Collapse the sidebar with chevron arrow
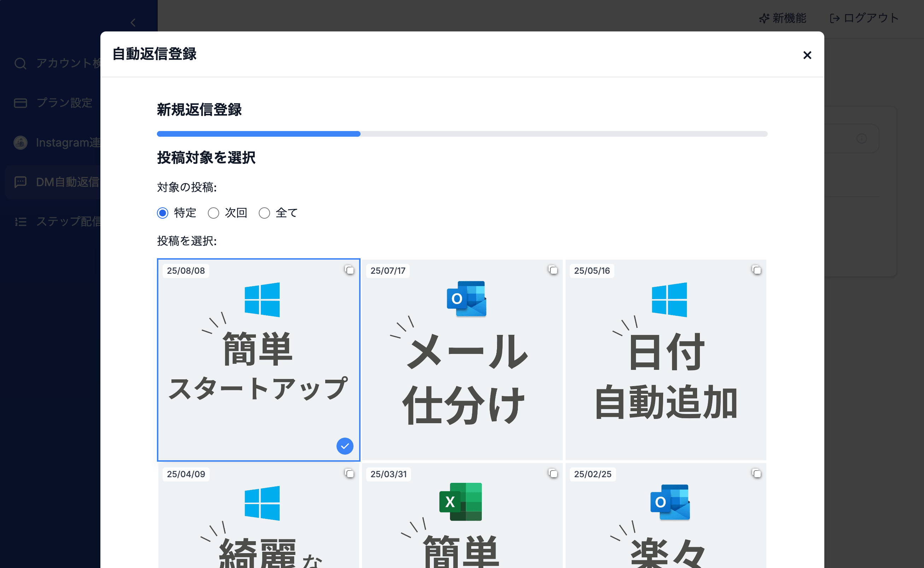Viewport: 924px width, 568px height. pos(133,23)
